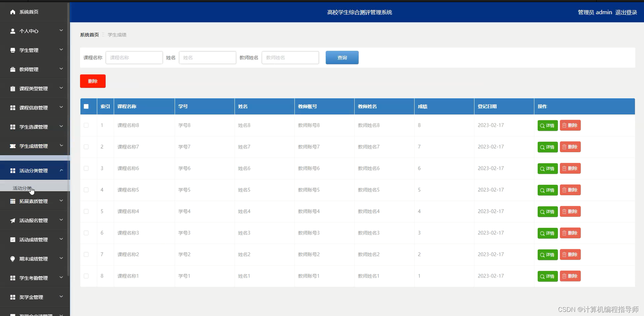Image resolution: width=644 pixels, height=316 pixels.
Task: Click the 课程名称 search input field
Action: point(134,58)
